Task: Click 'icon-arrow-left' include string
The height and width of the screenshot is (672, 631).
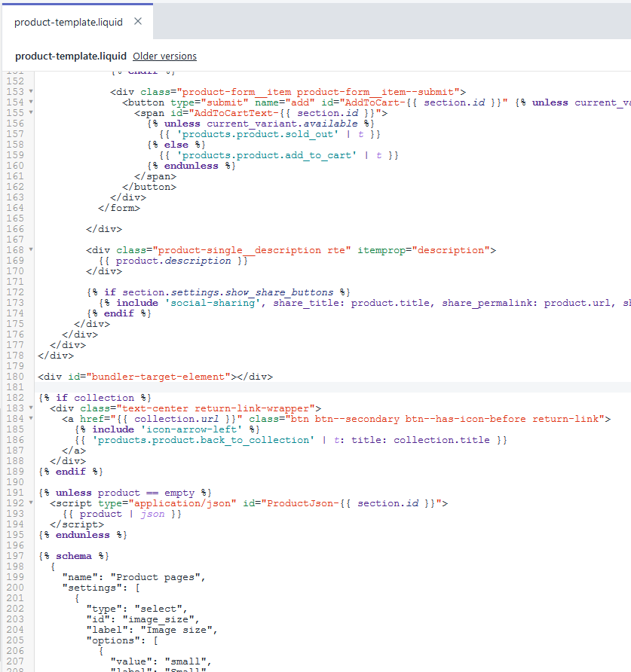Action: point(191,429)
